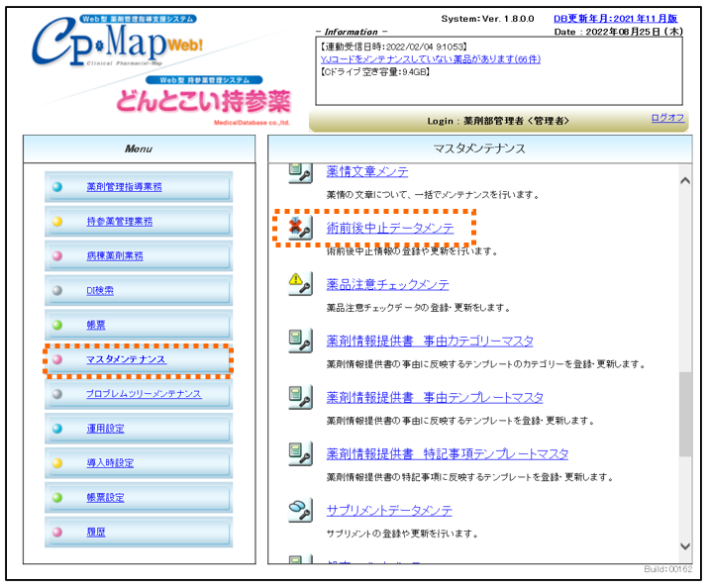
Task: Click the scrollbar down arrow
Action: pyautogui.click(x=684, y=546)
